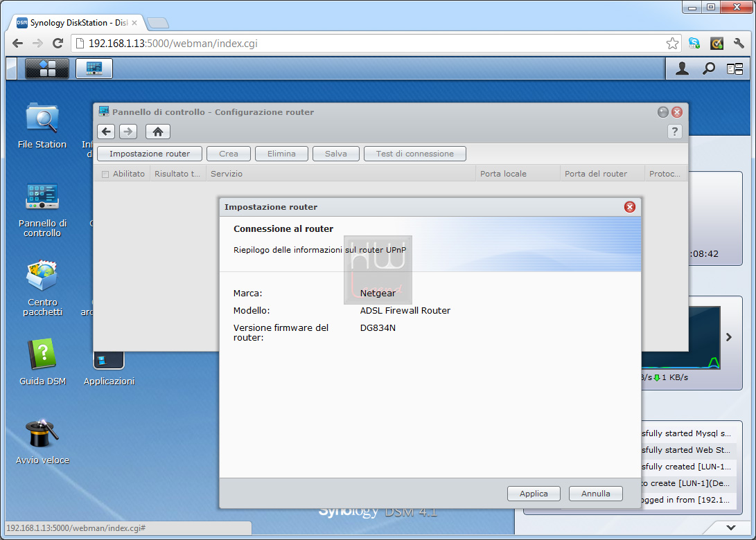
Task: Open Pannello di controllo desktop icon
Action: coord(42,210)
